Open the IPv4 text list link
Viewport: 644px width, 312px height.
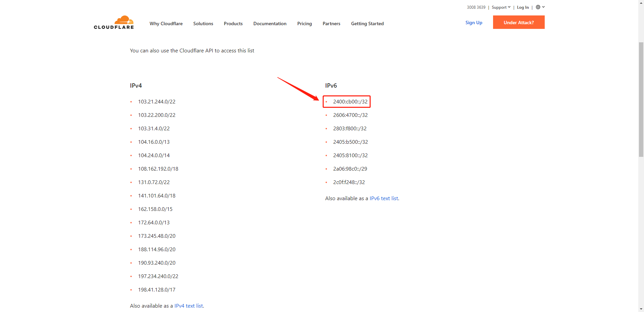pyautogui.click(x=189, y=306)
